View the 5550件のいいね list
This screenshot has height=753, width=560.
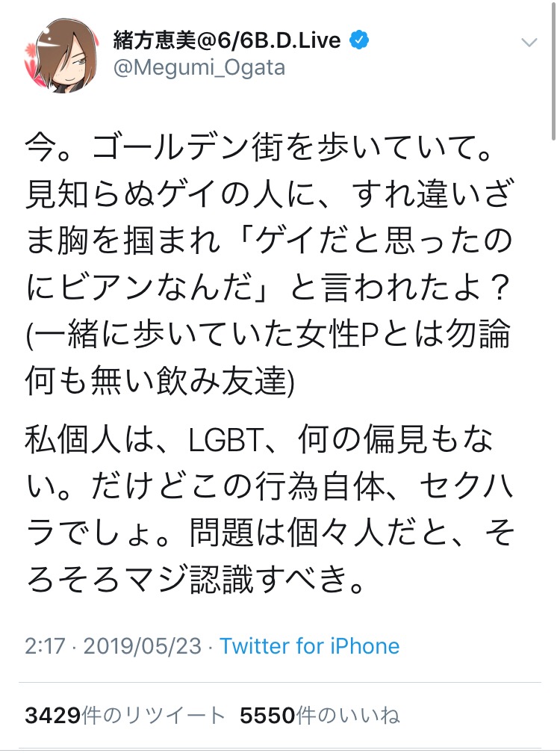[x=320, y=716]
